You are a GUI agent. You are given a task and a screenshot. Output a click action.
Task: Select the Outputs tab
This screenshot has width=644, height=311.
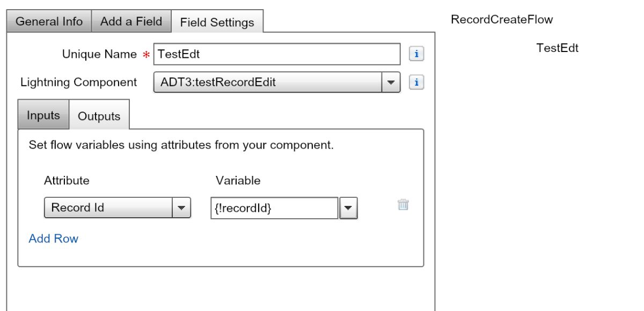[x=99, y=116]
